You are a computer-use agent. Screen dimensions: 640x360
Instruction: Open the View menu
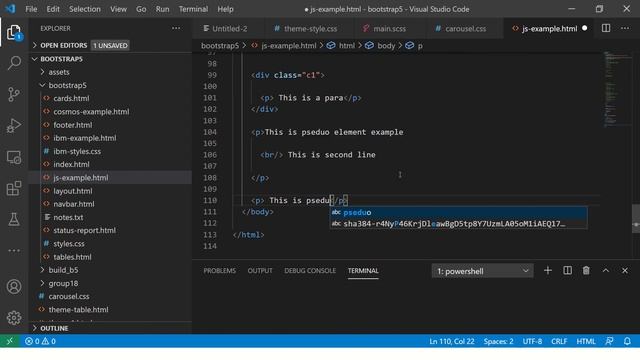point(118,9)
